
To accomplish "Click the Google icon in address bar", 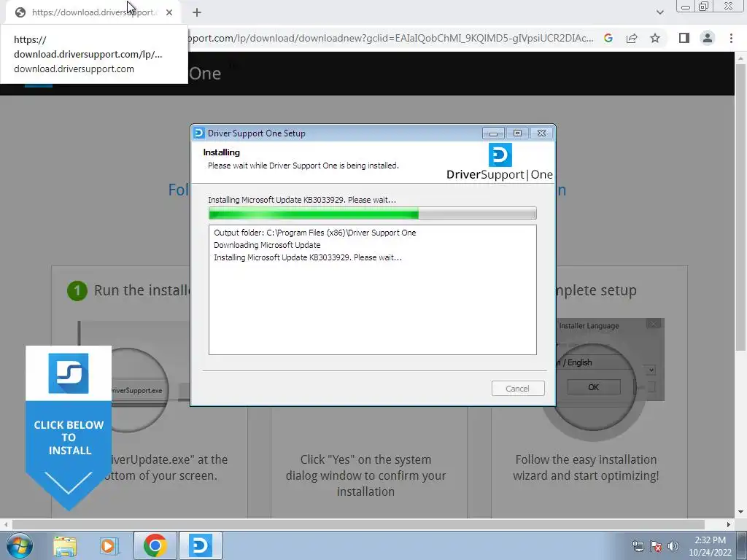I will 608,38.
